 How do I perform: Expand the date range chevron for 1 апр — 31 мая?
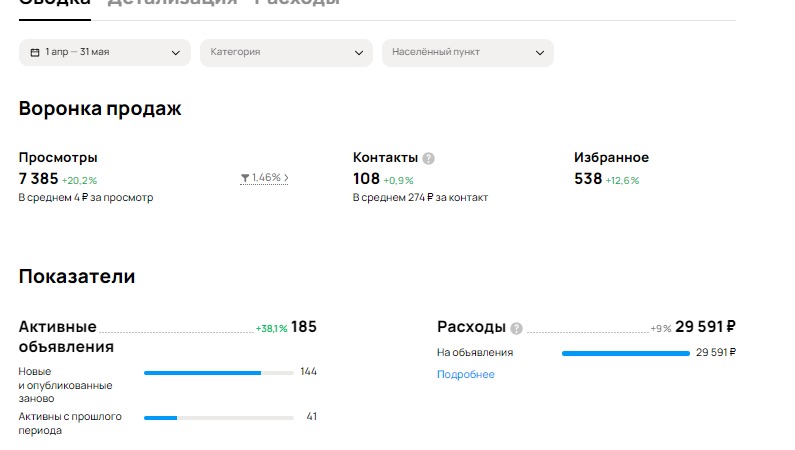[x=176, y=52]
